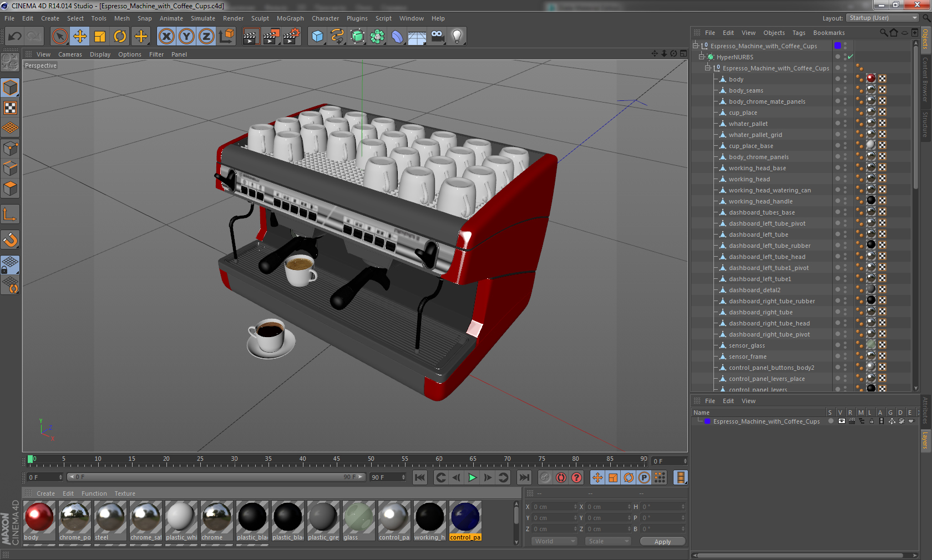The image size is (932, 560).
Task: Open the HyperNURBS generator icon
Action: tap(357, 37)
